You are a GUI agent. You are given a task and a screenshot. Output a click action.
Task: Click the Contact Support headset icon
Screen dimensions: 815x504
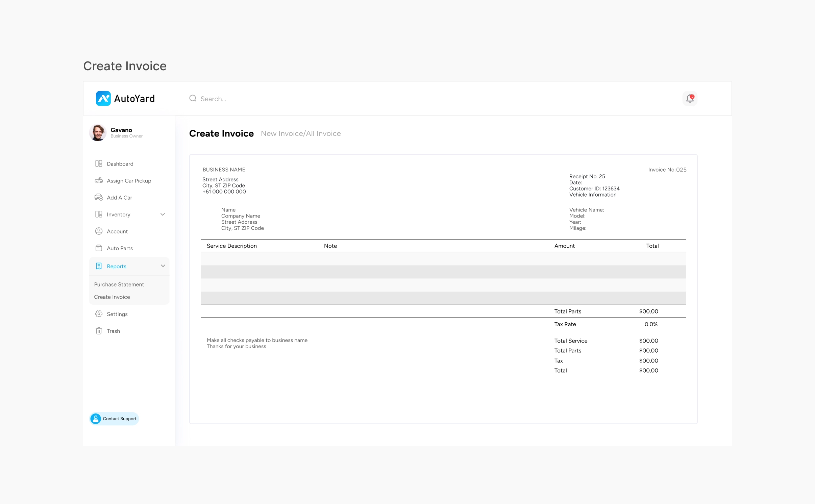pos(96,419)
